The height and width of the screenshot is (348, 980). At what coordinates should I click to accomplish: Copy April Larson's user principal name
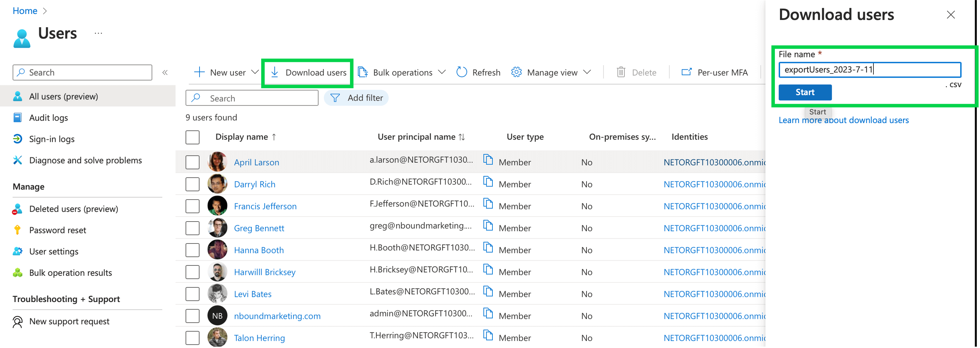(x=488, y=160)
